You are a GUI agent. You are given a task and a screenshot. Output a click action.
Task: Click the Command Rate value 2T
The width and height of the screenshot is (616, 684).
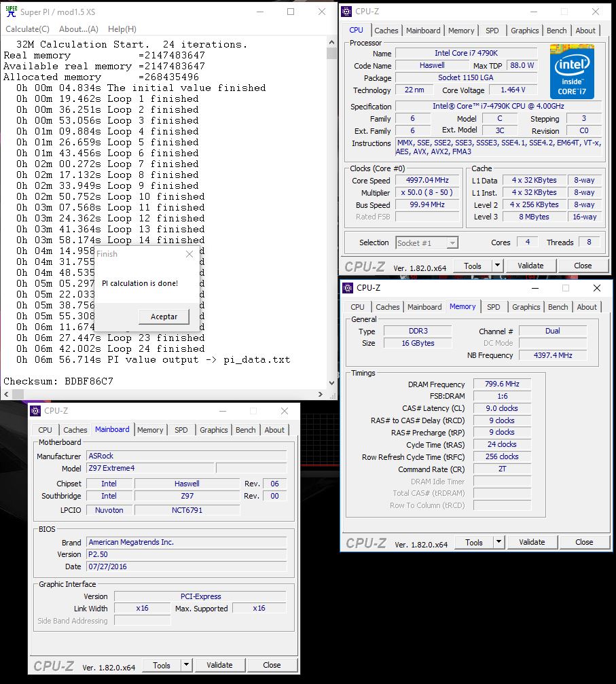[x=502, y=469]
